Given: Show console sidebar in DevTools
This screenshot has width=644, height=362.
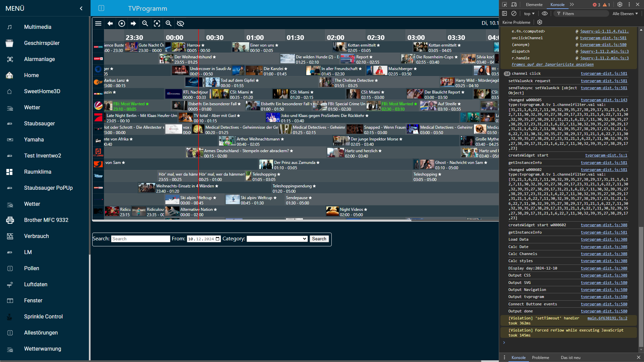Looking at the screenshot, I should point(504,13).
